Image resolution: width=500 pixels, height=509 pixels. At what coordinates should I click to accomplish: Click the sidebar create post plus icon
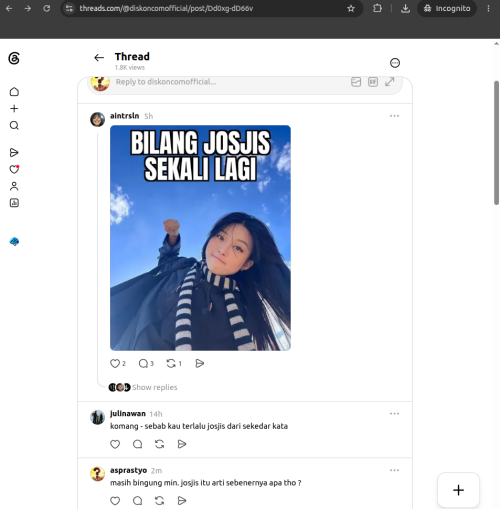[x=14, y=109]
